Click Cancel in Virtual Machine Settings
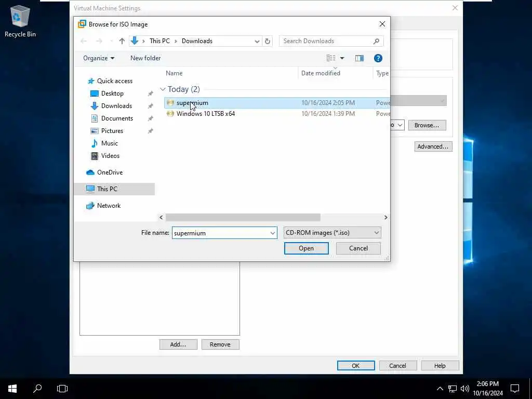The height and width of the screenshot is (399, 532). 397,365
